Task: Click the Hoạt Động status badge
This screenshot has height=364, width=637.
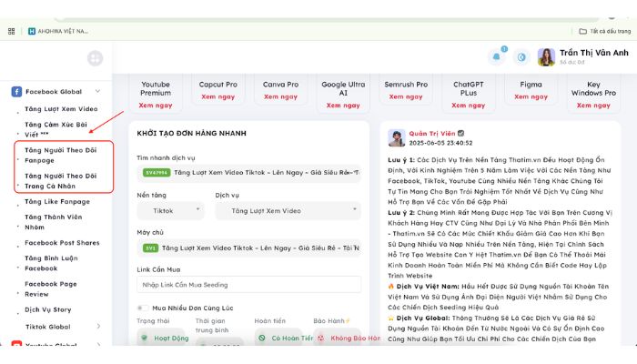Action: tap(161, 338)
